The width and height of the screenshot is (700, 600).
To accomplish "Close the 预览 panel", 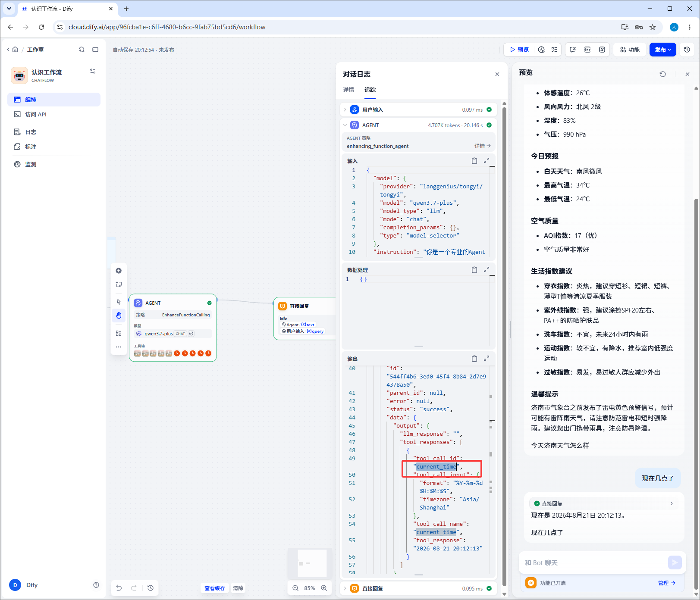I will [x=687, y=74].
